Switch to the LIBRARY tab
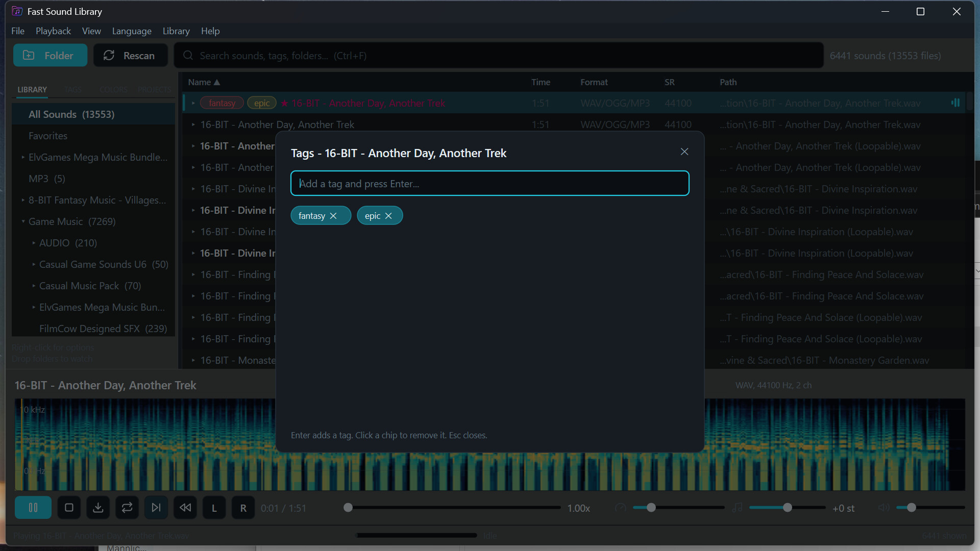Screen dimensions: 980x551 tap(32, 89)
